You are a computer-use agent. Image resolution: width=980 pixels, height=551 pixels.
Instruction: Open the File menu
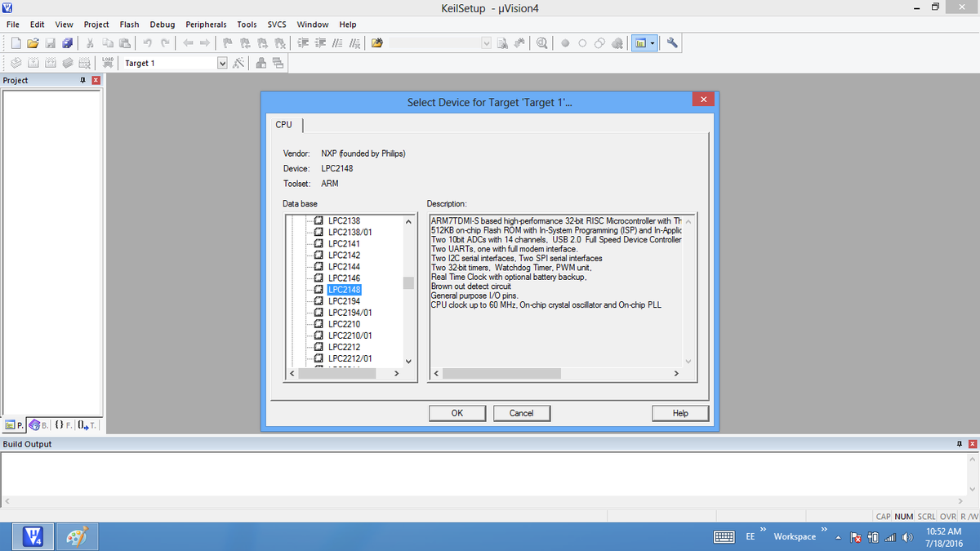click(13, 24)
